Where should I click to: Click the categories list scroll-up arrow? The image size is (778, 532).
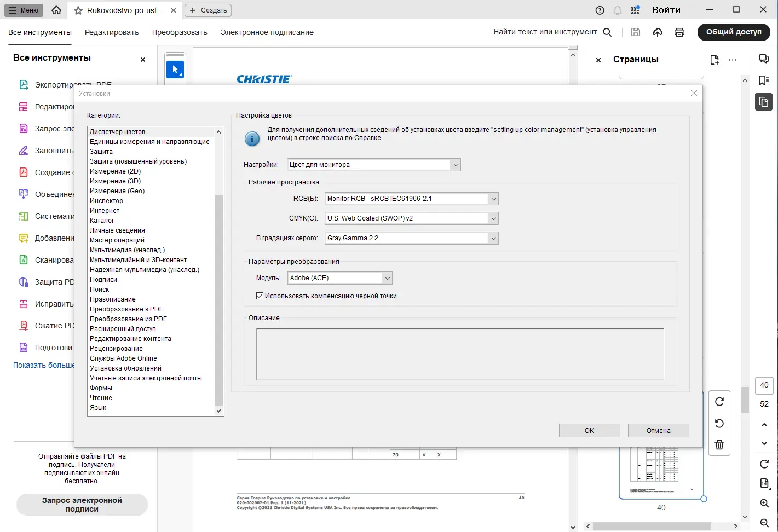coord(219,132)
